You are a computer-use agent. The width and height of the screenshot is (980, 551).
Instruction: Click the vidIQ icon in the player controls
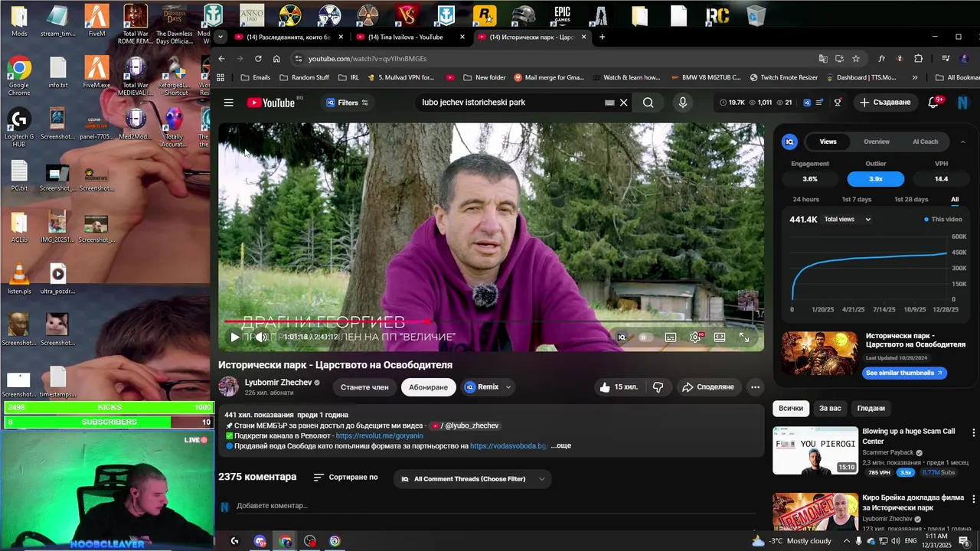(622, 337)
